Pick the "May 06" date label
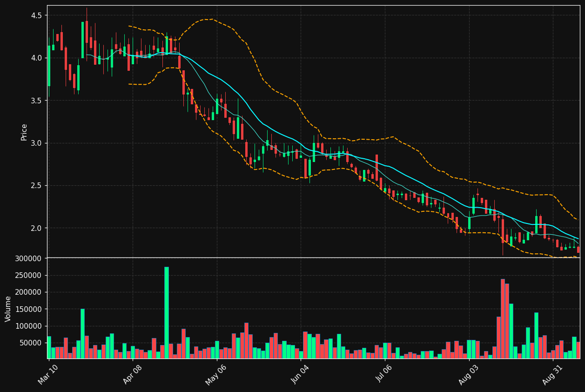This screenshot has height=392, width=585. pyautogui.click(x=215, y=374)
